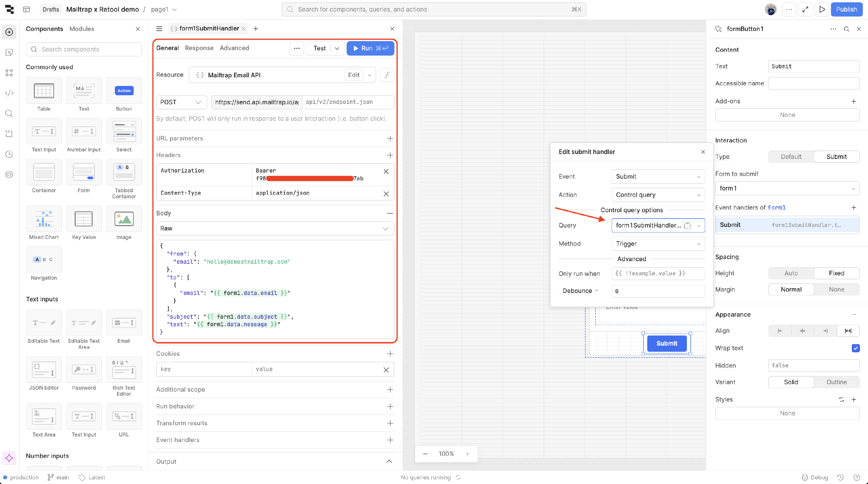
Task: Open the query list hamburger menu
Action: point(159,29)
